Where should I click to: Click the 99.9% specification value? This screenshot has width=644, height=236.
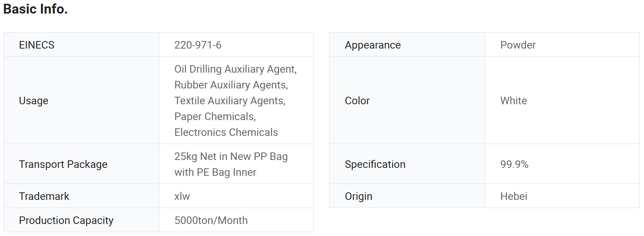[x=514, y=164]
